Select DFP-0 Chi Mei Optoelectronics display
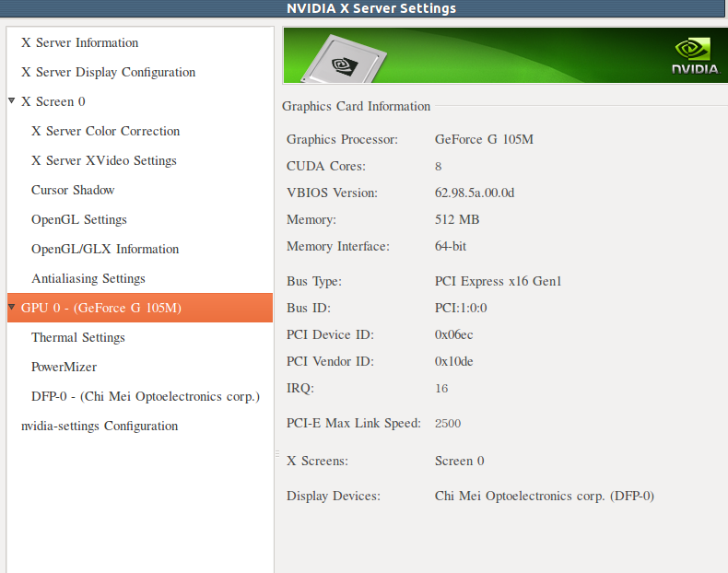This screenshot has width=728, height=573. tap(146, 397)
